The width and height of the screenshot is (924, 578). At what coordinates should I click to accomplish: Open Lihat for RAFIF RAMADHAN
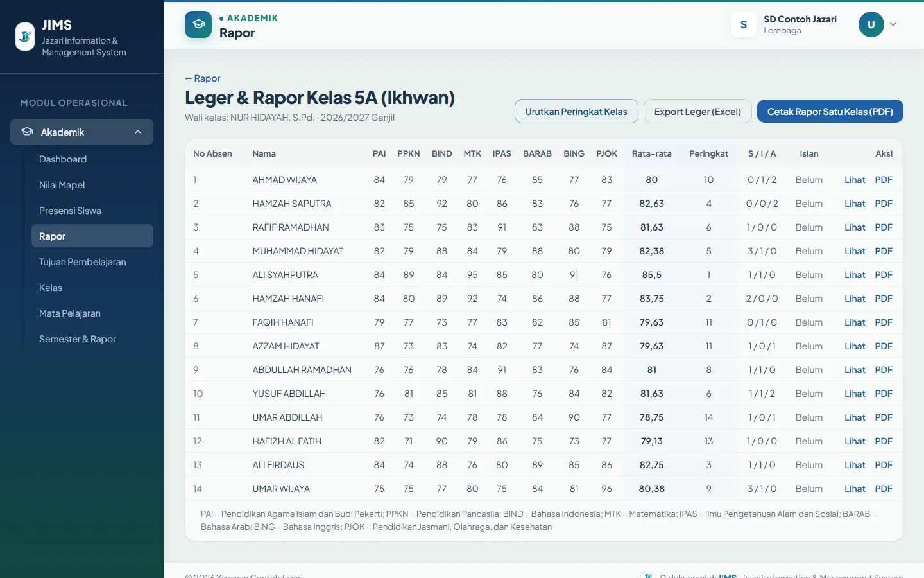coord(855,227)
